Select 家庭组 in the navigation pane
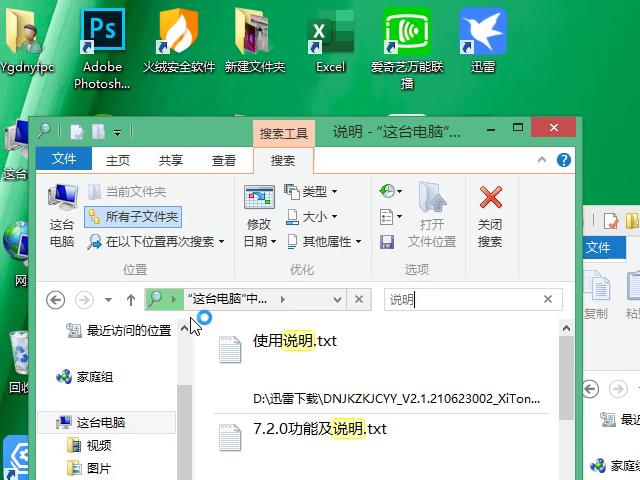Screen dimensions: 640x480 click(85, 377)
